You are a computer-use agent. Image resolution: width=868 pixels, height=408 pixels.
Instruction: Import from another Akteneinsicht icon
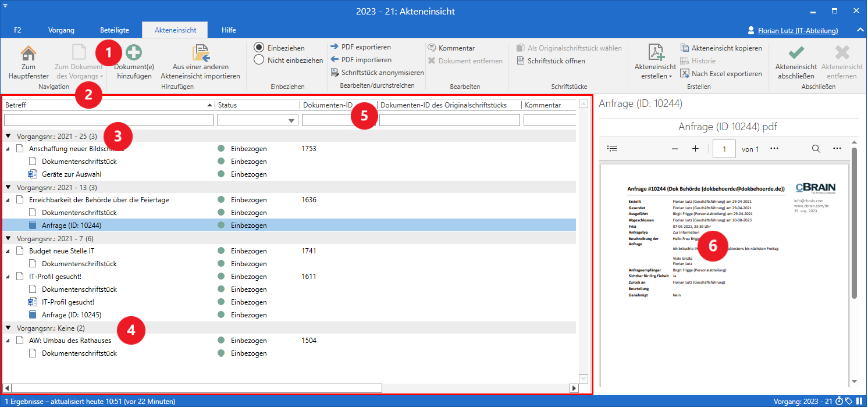pyautogui.click(x=200, y=53)
